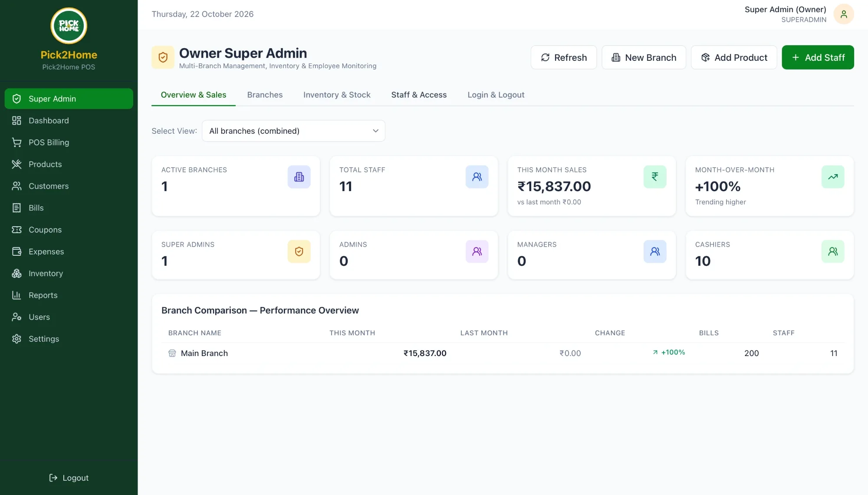Click the rupee icon on This Month Sales card
The width and height of the screenshot is (868, 495).
[x=655, y=177]
